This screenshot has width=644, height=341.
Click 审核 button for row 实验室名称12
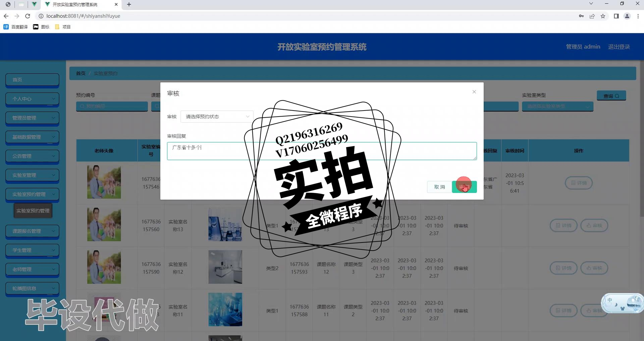click(x=594, y=268)
